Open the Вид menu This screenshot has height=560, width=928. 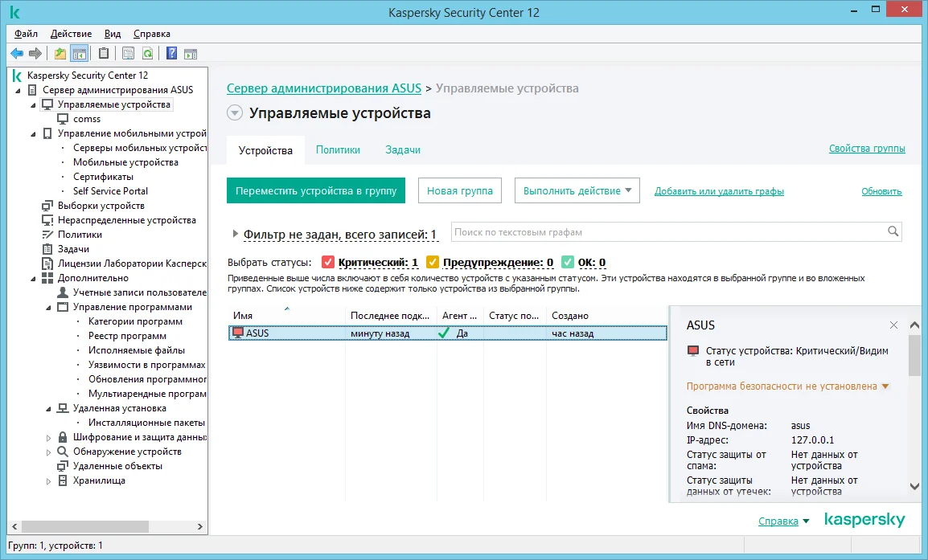(x=113, y=34)
